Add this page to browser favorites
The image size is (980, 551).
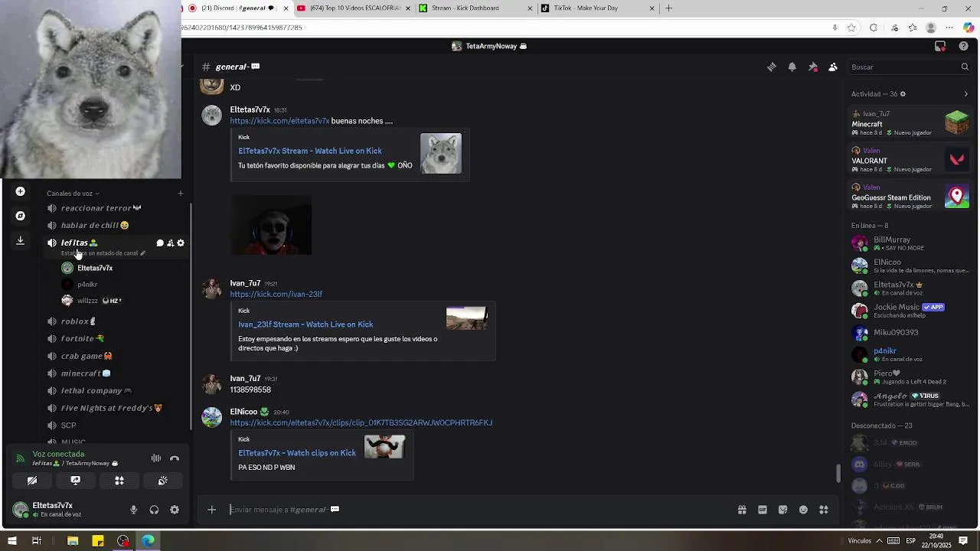click(851, 28)
